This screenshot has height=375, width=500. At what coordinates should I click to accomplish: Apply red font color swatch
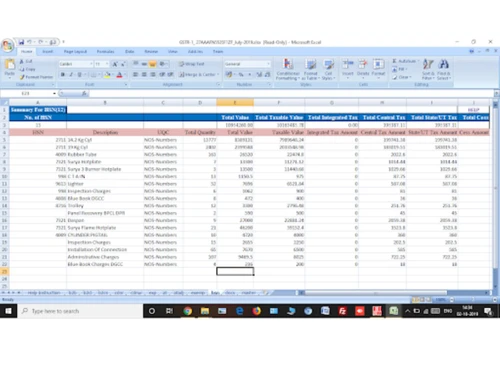coord(119,75)
